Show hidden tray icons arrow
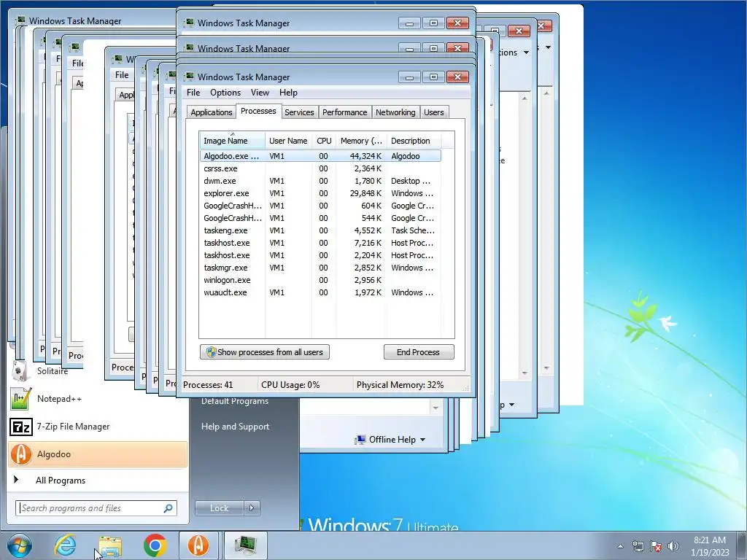Screen dimensions: 747x560 (x=620, y=546)
